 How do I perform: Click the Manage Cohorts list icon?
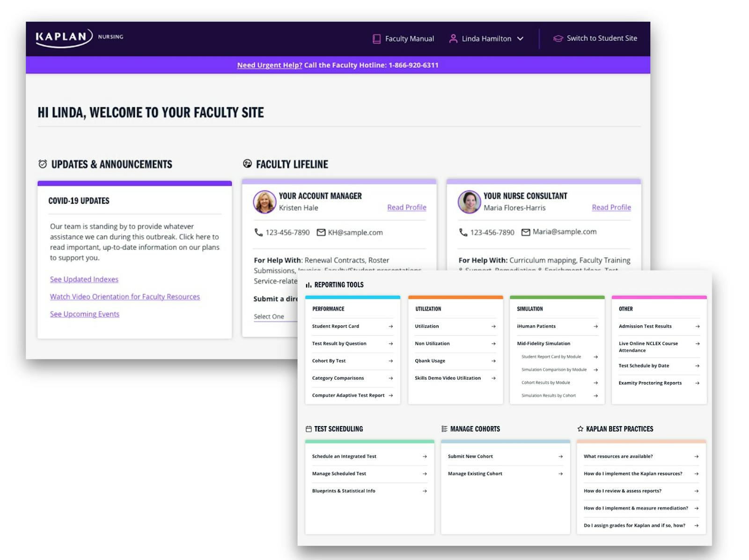point(444,429)
